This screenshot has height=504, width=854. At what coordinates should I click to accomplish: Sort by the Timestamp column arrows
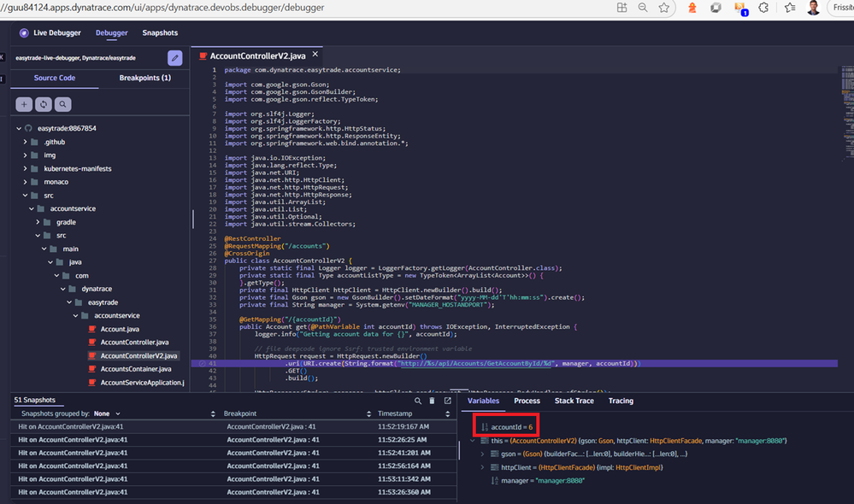pos(448,413)
